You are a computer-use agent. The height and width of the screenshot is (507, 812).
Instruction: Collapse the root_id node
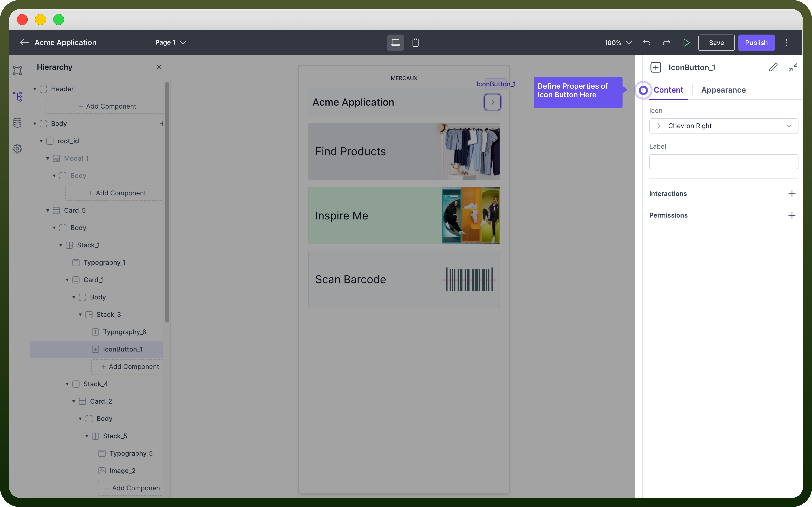coord(41,141)
